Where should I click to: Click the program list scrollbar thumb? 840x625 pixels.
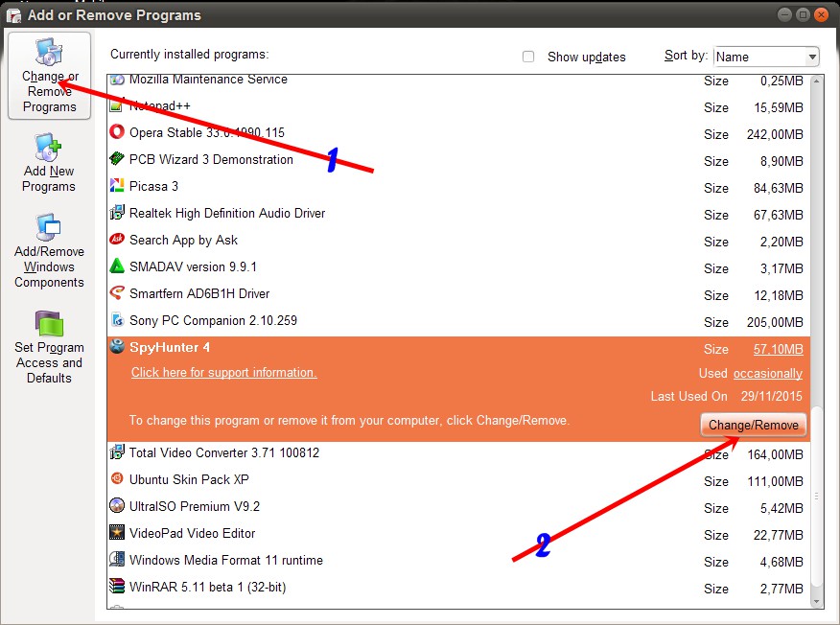pyautogui.click(x=816, y=497)
